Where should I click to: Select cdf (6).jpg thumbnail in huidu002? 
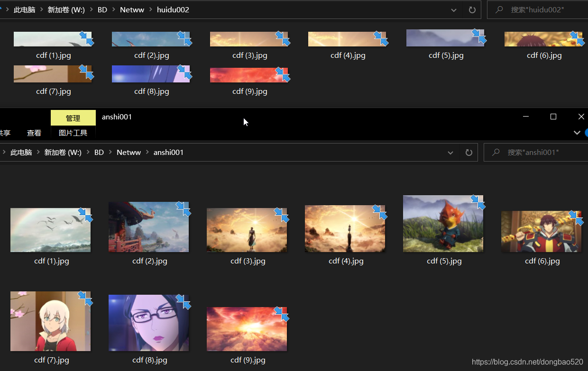pos(543,39)
